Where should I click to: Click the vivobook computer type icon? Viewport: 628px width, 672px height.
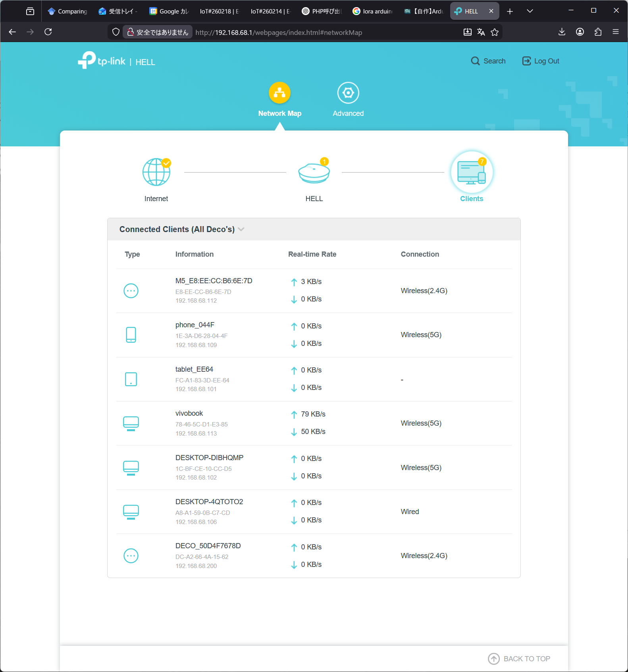tap(131, 423)
